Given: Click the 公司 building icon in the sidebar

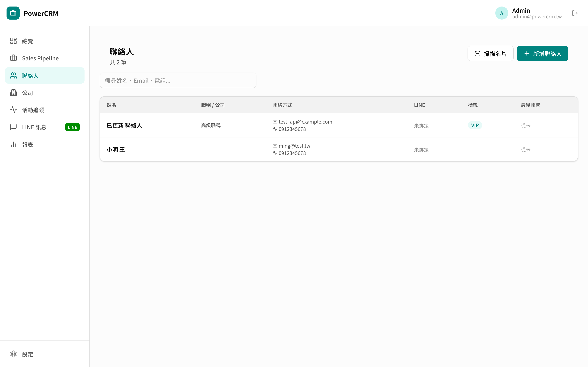Looking at the screenshot, I should pyautogui.click(x=13, y=93).
